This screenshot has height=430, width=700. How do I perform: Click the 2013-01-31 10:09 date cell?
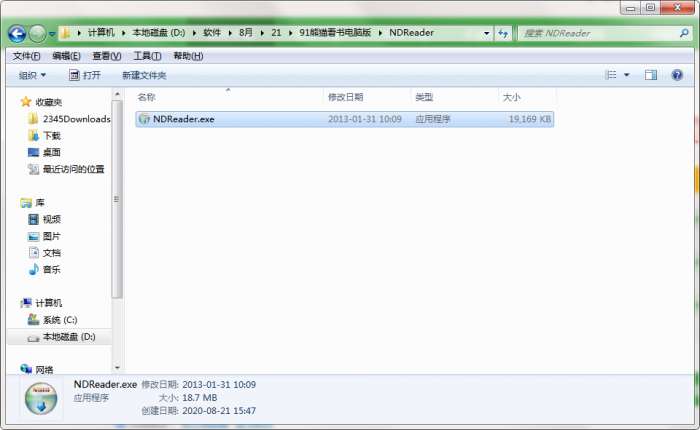(365, 119)
